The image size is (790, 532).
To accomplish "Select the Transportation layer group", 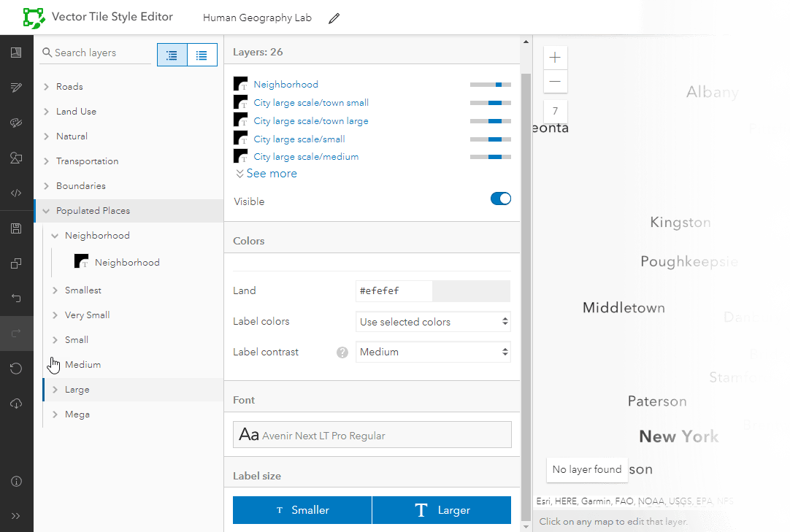I will coord(87,161).
